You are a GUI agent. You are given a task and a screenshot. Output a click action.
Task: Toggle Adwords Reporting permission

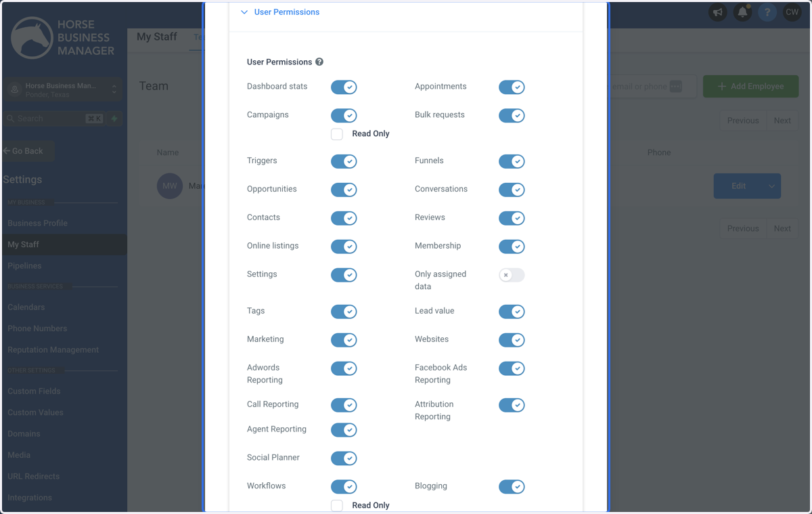[x=344, y=369]
